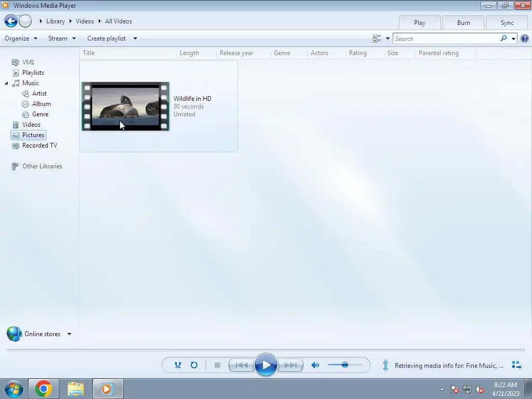
Task: Click the large Play button
Action: 265,365
